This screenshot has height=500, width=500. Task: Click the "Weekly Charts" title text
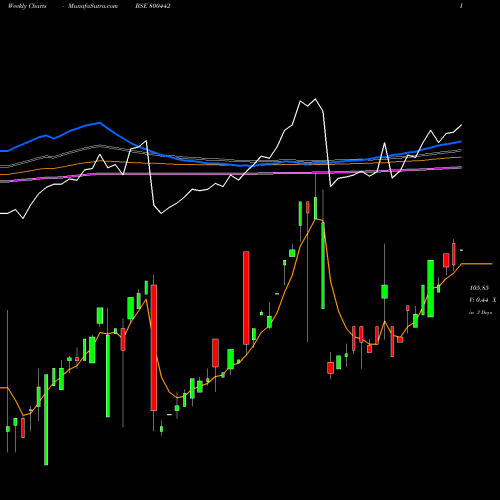27,6
